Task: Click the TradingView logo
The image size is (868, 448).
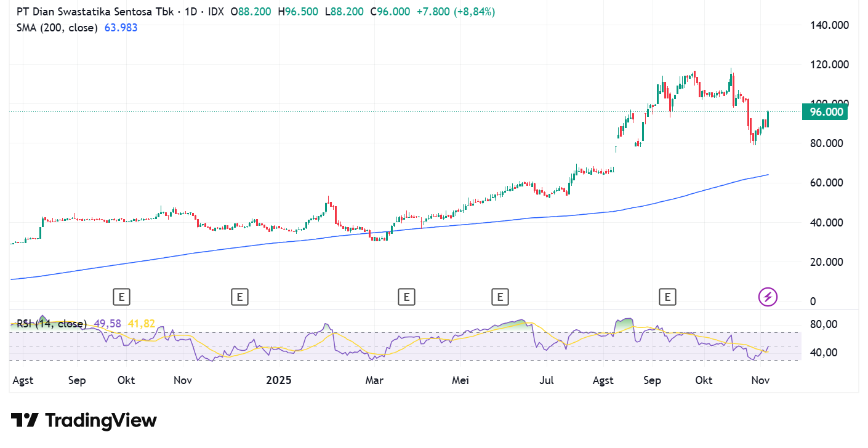Action: coord(84,421)
